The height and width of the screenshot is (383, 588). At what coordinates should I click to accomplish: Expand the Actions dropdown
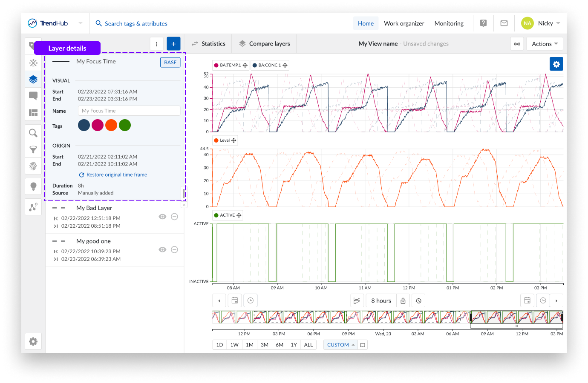coord(545,44)
